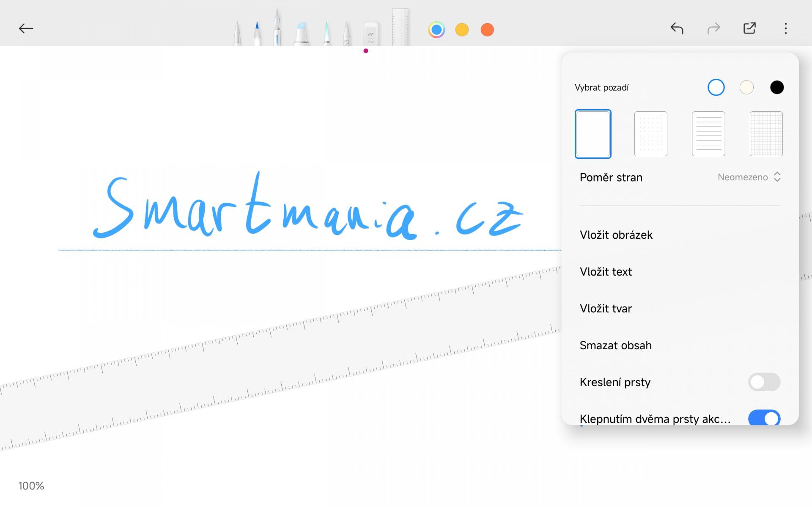Undo the last stroke
The image size is (812, 508).
pyautogui.click(x=677, y=28)
